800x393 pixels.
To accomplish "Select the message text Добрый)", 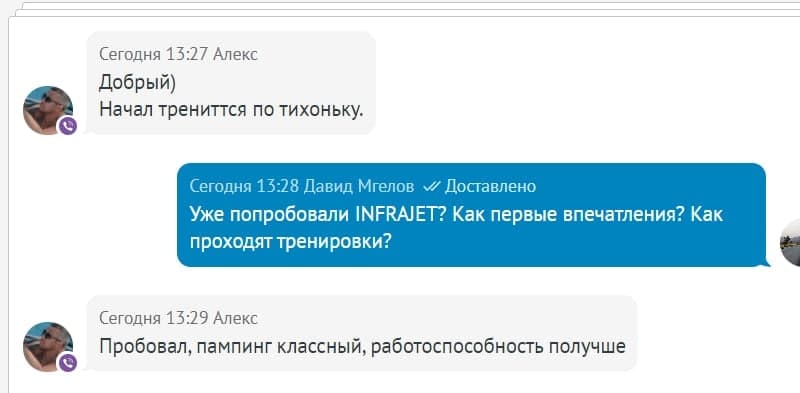I will [137, 82].
